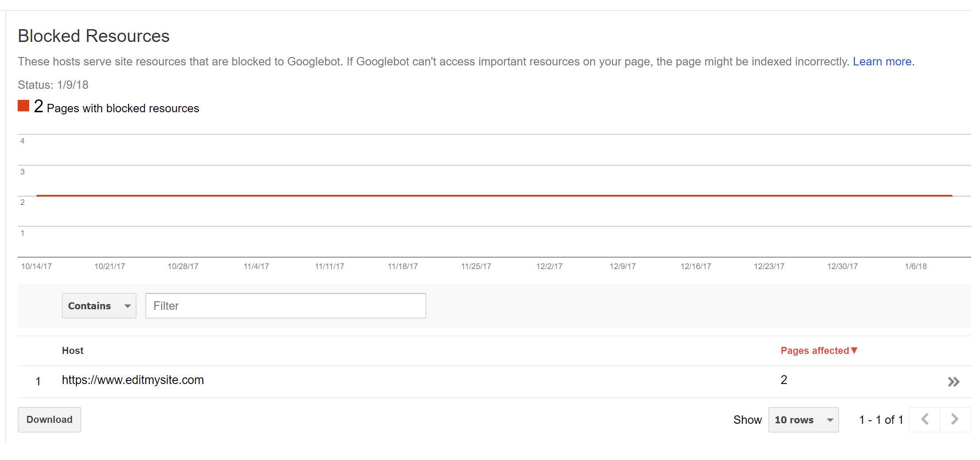The image size is (980, 460).
Task: Click the double-chevron details icon
Action: (x=953, y=382)
